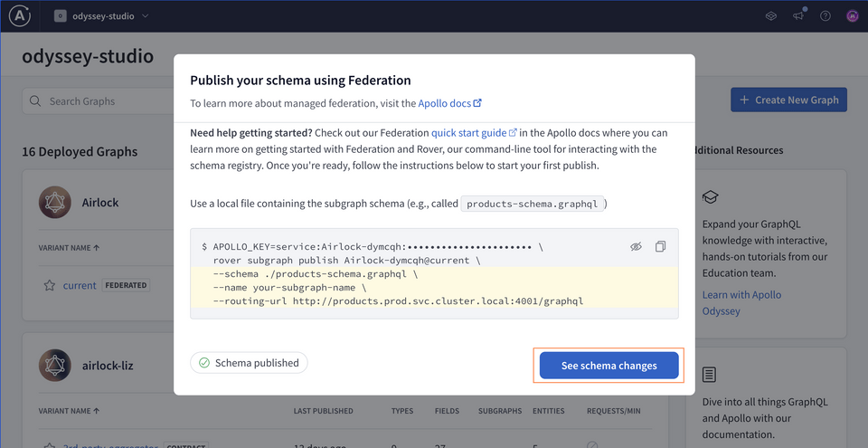Click the airlock-liz graph avatar
Image resolution: width=868 pixels, height=448 pixels.
(55, 366)
